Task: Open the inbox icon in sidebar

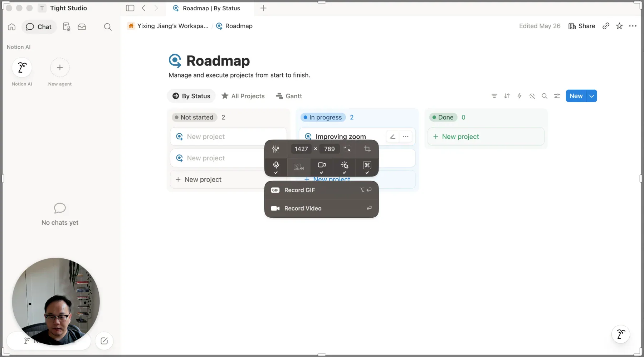Action: (x=82, y=27)
